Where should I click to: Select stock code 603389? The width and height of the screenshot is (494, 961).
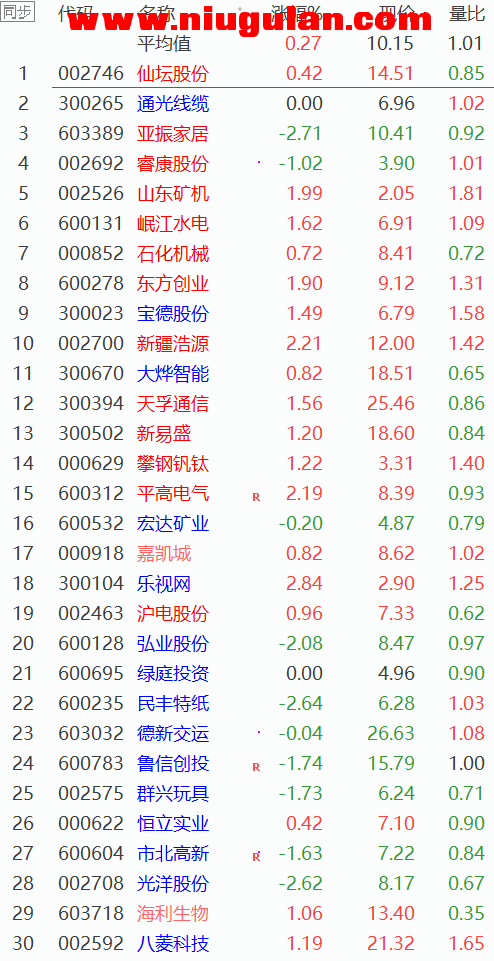[x=91, y=134]
